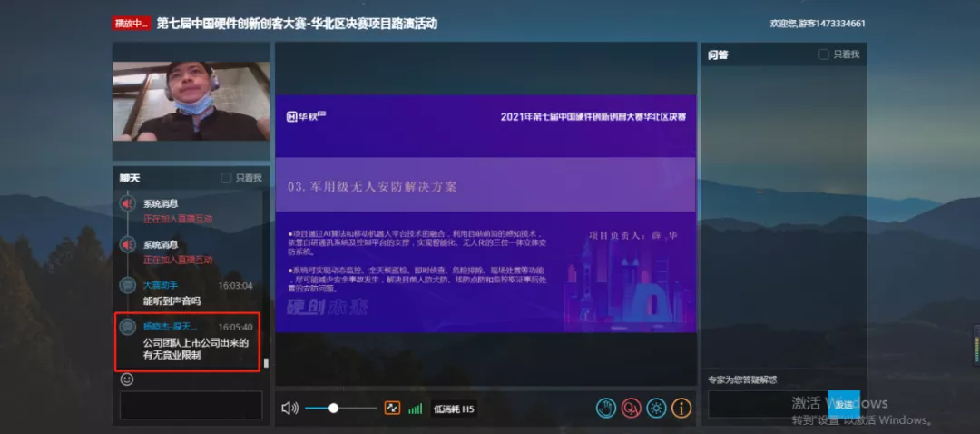Mute the player with the speaker icon
The height and width of the screenshot is (434, 980).
pyautogui.click(x=289, y=409)
